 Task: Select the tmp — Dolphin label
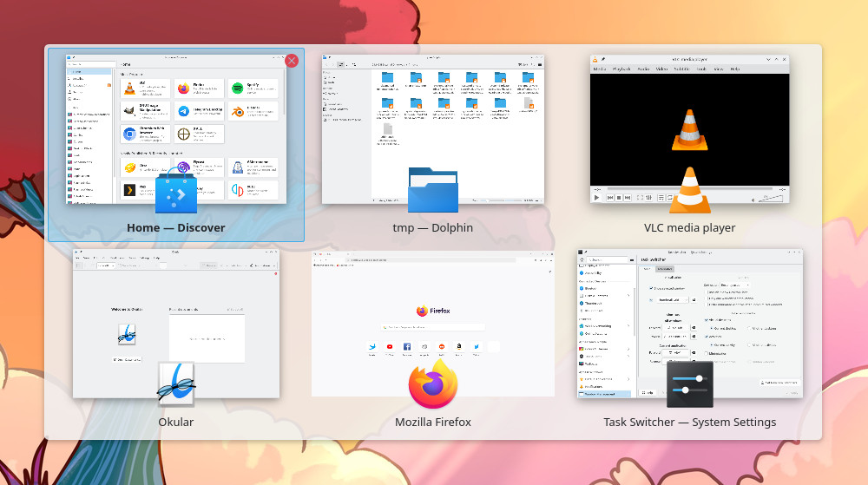point(433,228)
